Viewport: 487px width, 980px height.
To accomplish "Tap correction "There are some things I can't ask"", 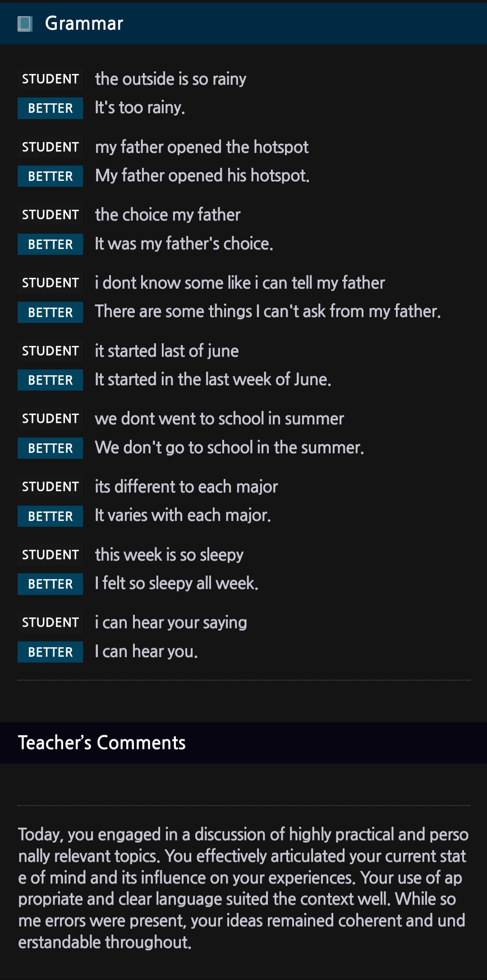I will (x=267, y=312).
